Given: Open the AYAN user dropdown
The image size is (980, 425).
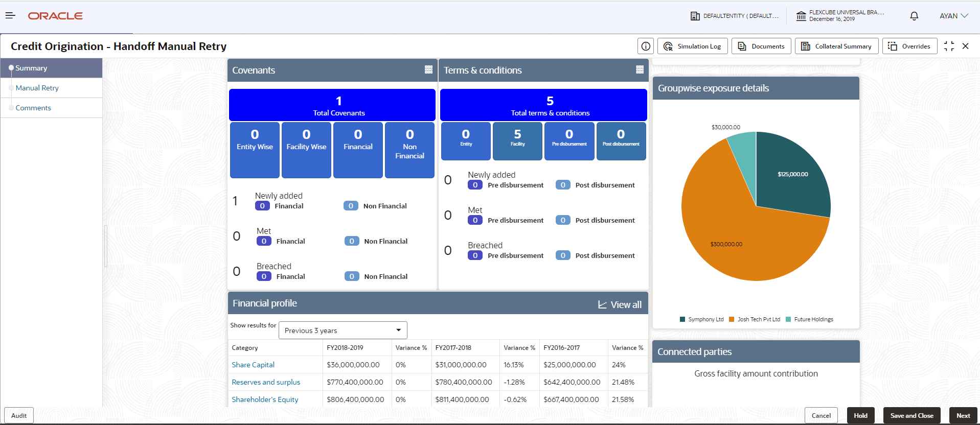Looking at the screenshot, I should [x=953, y=16].
